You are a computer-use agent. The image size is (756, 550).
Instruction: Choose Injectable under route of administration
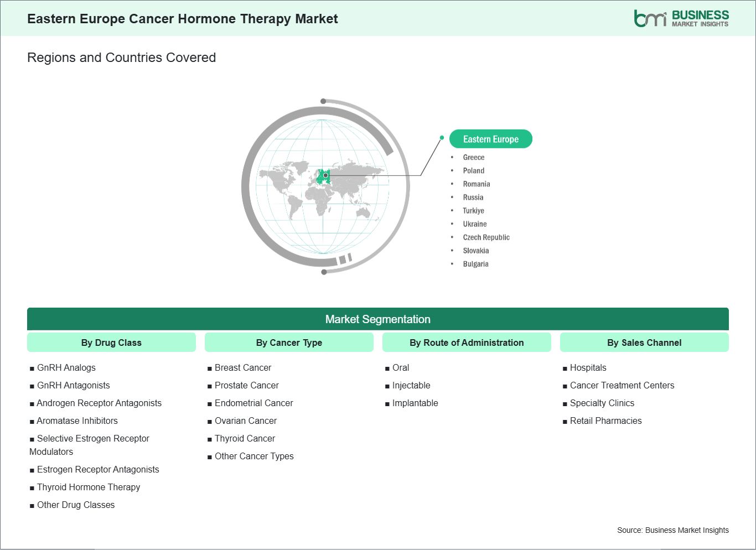point(411,386)
